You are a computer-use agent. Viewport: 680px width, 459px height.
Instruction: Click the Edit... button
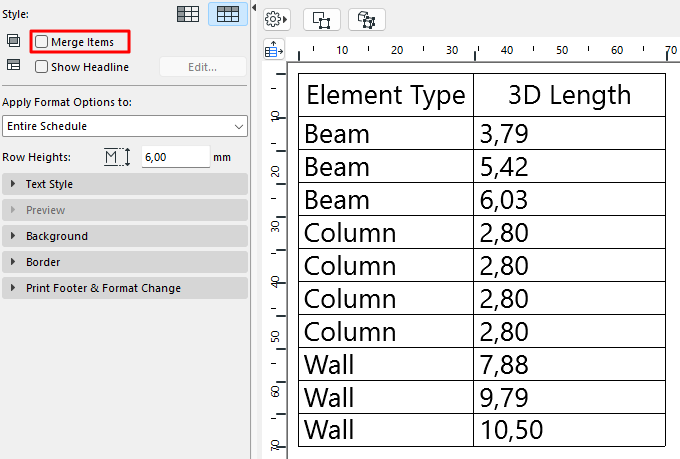pyautogui.click(x=202, y=67)
